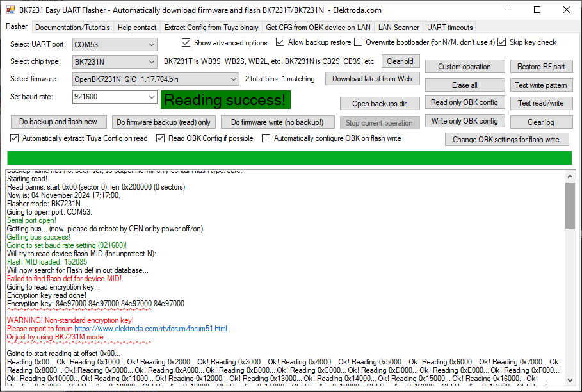
Task: Open the elektroda.com forum51 link in log
Action: (x=150, y=329)
